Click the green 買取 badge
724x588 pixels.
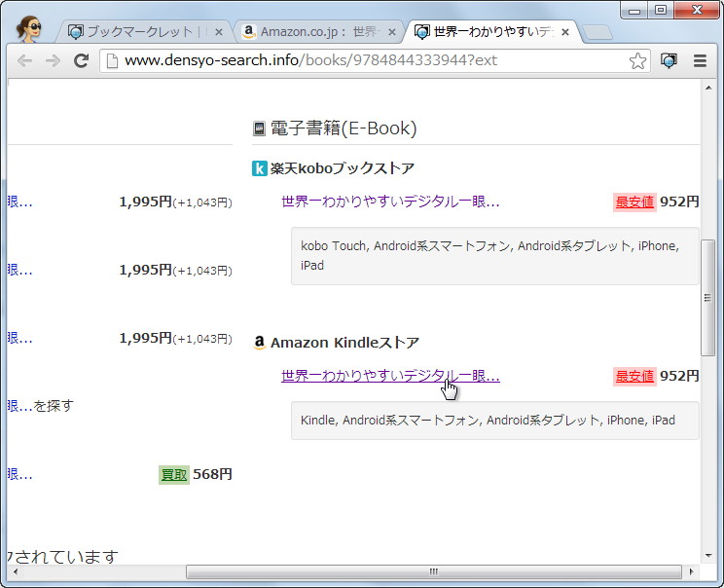(x=173, y=474)
